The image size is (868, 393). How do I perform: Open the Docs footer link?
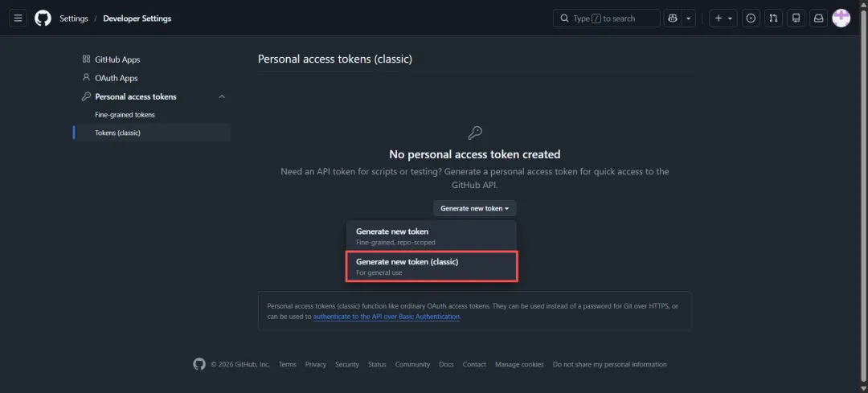coord(446,364)
